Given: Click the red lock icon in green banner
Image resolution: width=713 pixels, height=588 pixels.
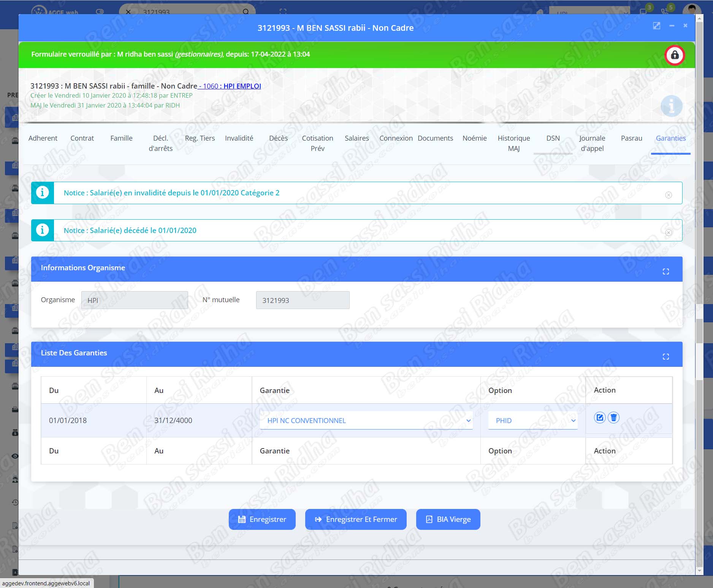Looking at the screenshot, I should tap(674, 55).
